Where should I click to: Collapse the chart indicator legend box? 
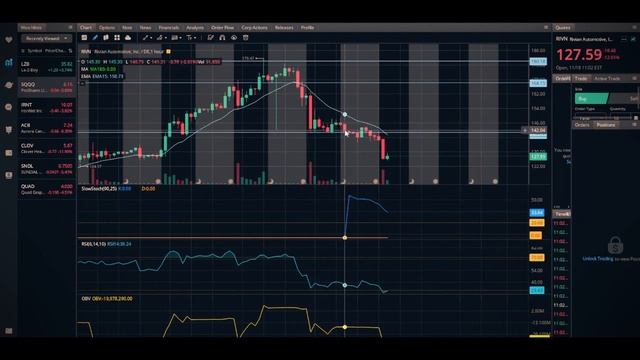tap(82, 83)
